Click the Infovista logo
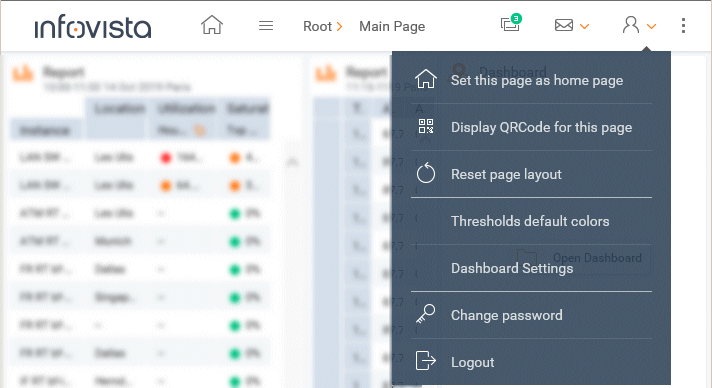Viewport: 712px width, 388px height. tap(93, 27)
